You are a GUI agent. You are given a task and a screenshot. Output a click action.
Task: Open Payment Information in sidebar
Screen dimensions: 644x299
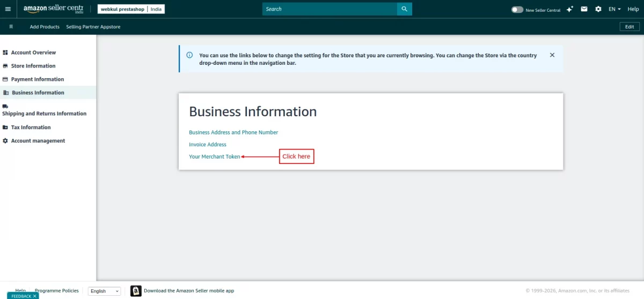[38, 79]
